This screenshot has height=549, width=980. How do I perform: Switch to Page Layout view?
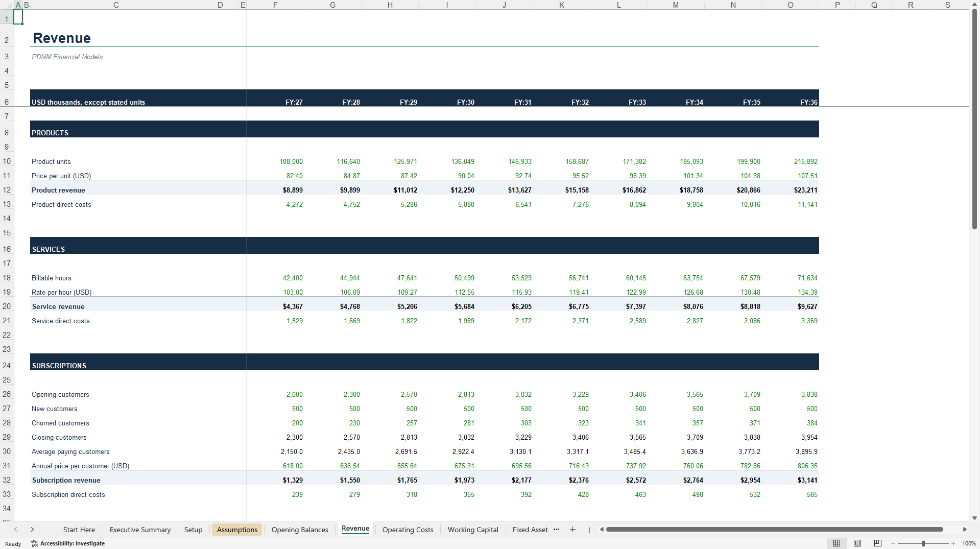857,543
